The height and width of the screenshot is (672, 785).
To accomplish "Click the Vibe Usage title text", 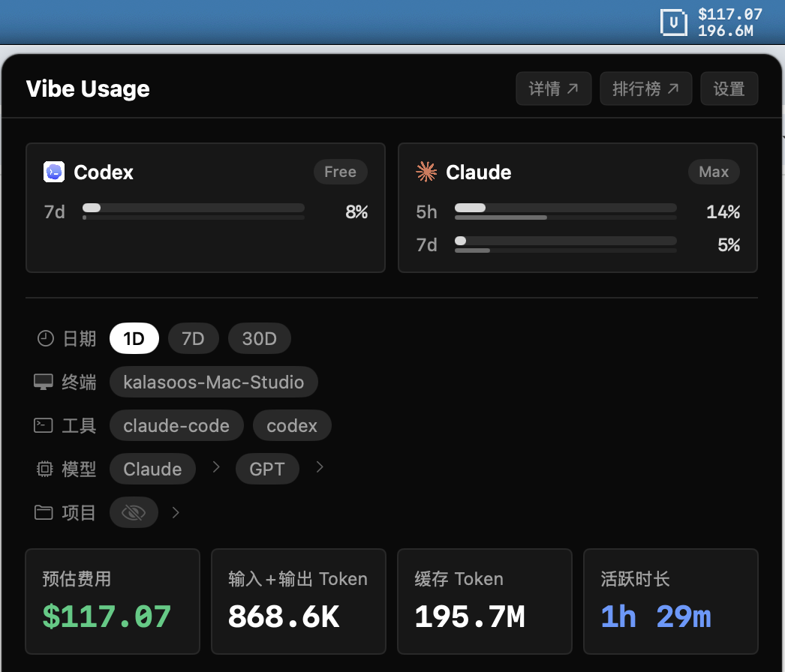I will point(88,89).
